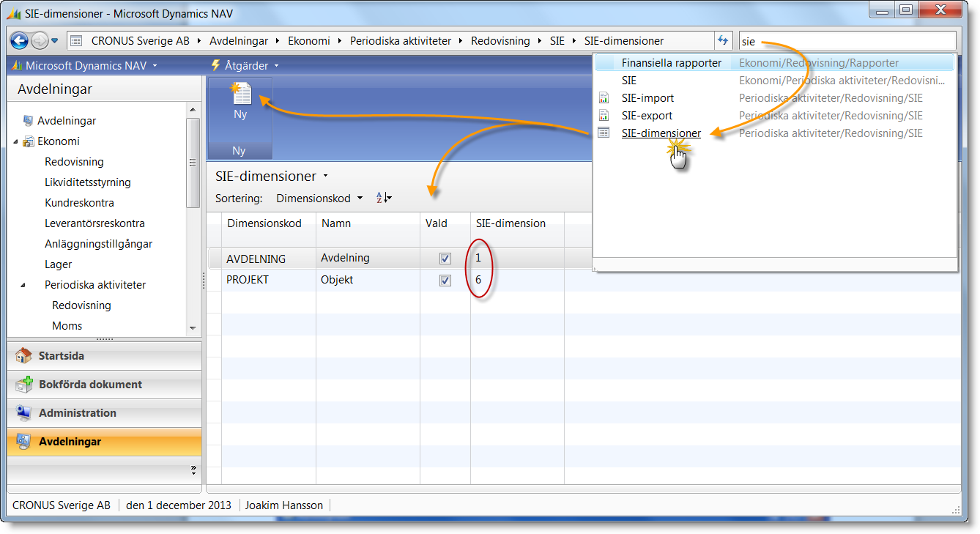
Task: Select SIE search result entry
Action: click(773, 81)
